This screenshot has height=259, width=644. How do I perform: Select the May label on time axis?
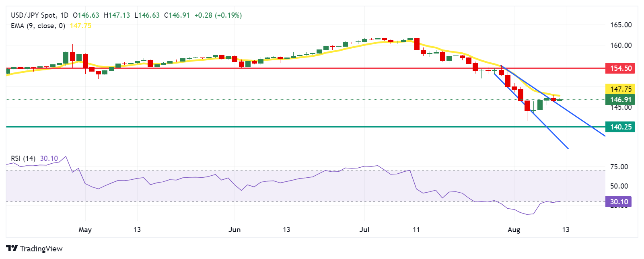tap(85, 230)
